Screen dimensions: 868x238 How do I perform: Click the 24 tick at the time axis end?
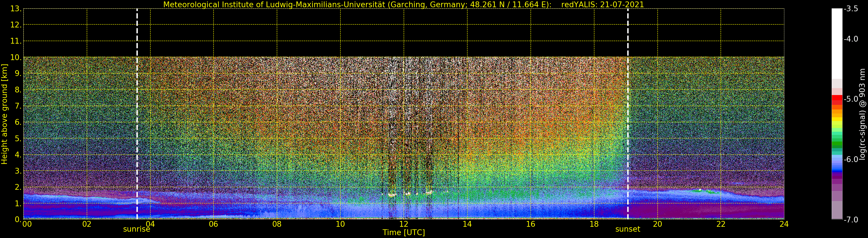click(x=784, y=224)
